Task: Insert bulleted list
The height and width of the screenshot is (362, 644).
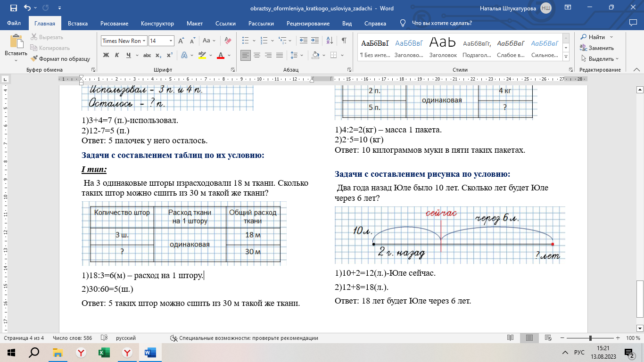Action: 245,41
